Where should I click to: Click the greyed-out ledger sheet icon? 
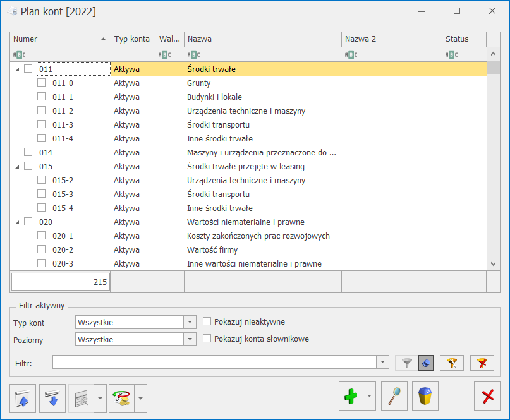tap(82, 399)
